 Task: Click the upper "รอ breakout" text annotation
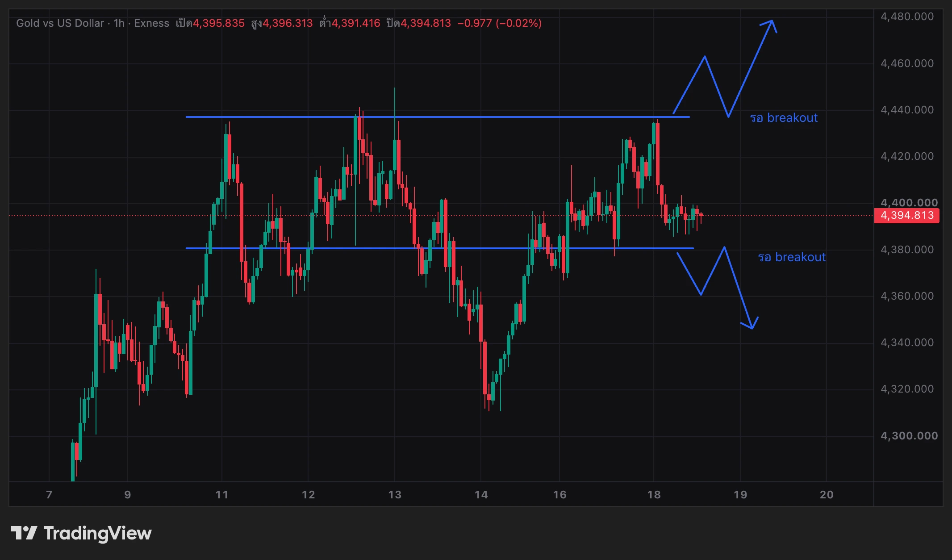point(784,118)
